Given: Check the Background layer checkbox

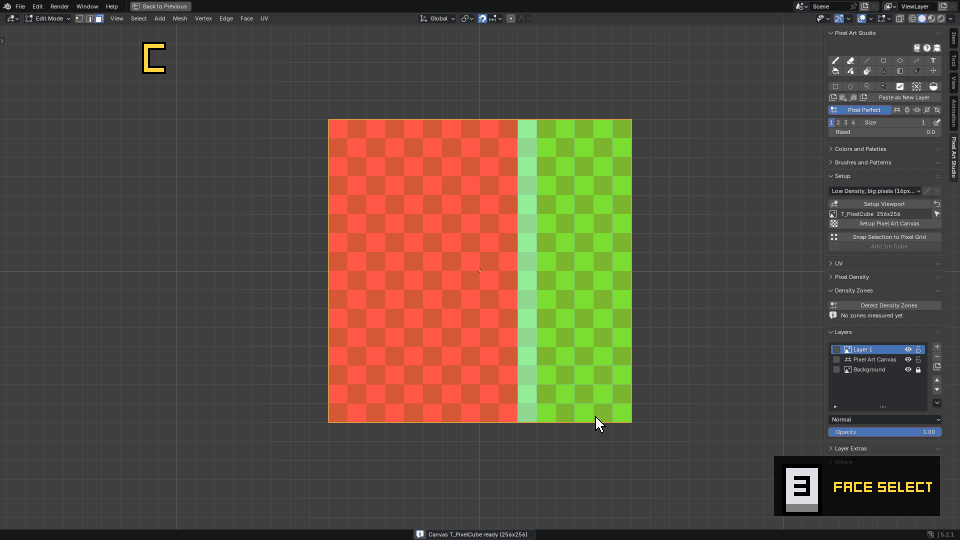Looking at the screenshot, I should [836, 370].
